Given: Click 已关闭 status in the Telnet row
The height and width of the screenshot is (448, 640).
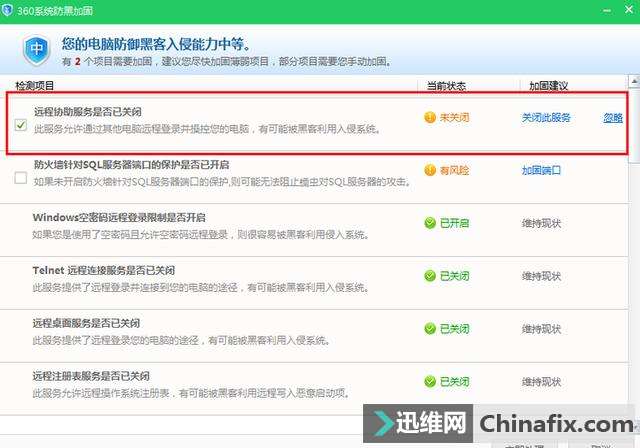Looking at the screenshot, I should coord(454,276).
